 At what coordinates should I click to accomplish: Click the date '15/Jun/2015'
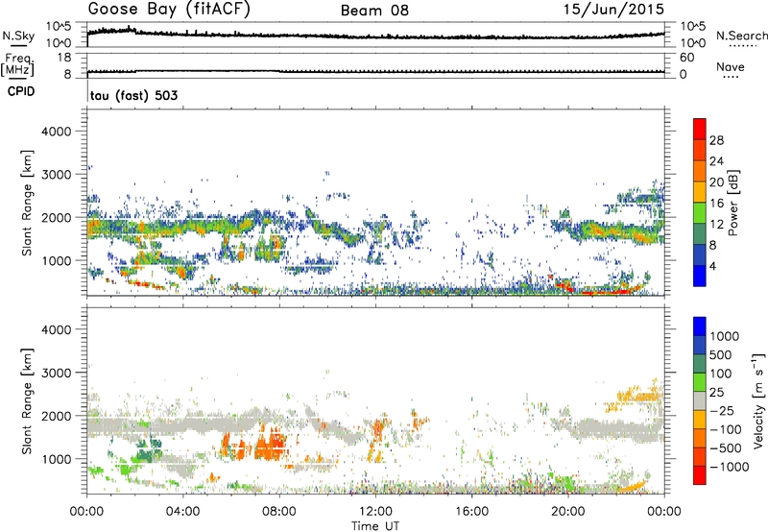click(613, 10)
